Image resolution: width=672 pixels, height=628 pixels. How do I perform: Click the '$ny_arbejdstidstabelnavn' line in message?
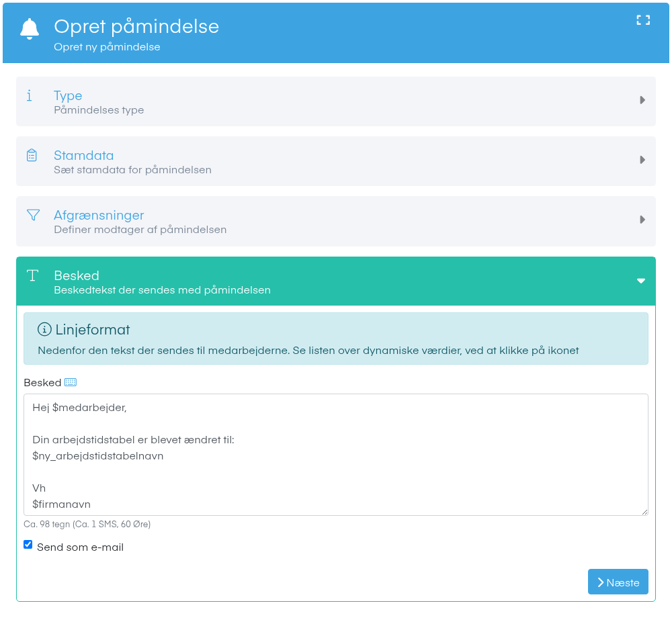(x=97, y=456)
